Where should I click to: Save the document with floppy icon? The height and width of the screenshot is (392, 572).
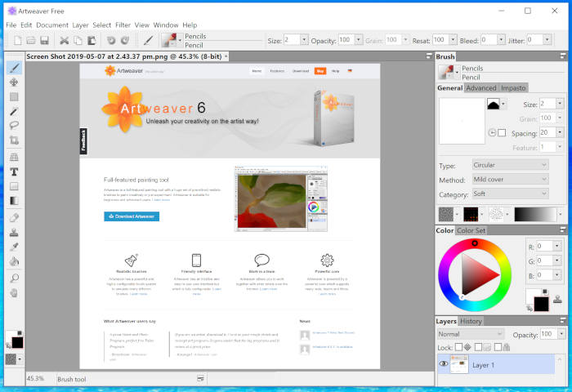(x=44, y=40)
